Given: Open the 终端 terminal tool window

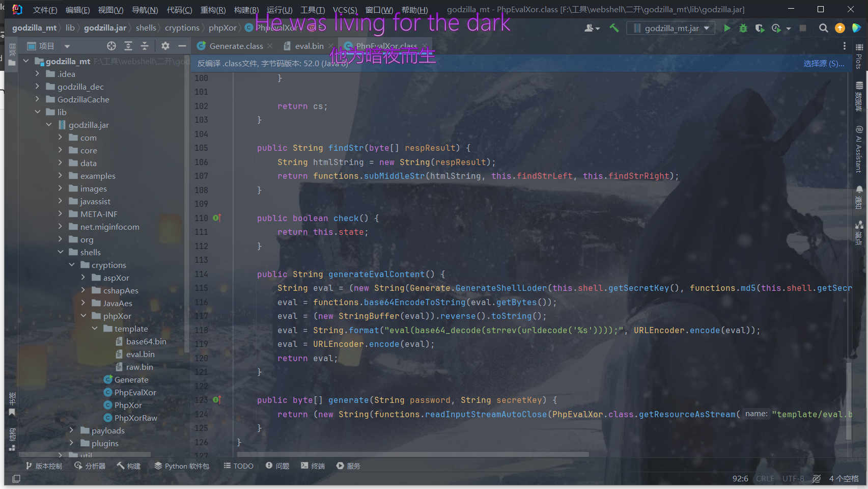Looking at the screenshot, I should tap(313, 466).
